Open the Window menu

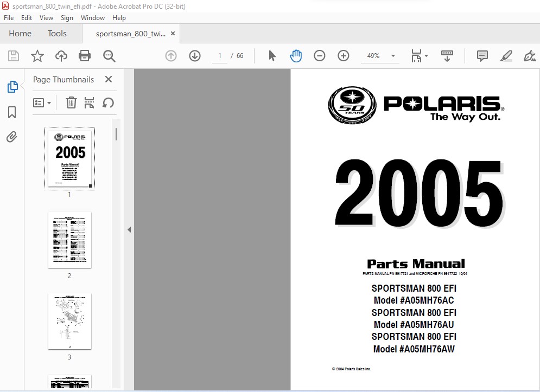point(93,18)
